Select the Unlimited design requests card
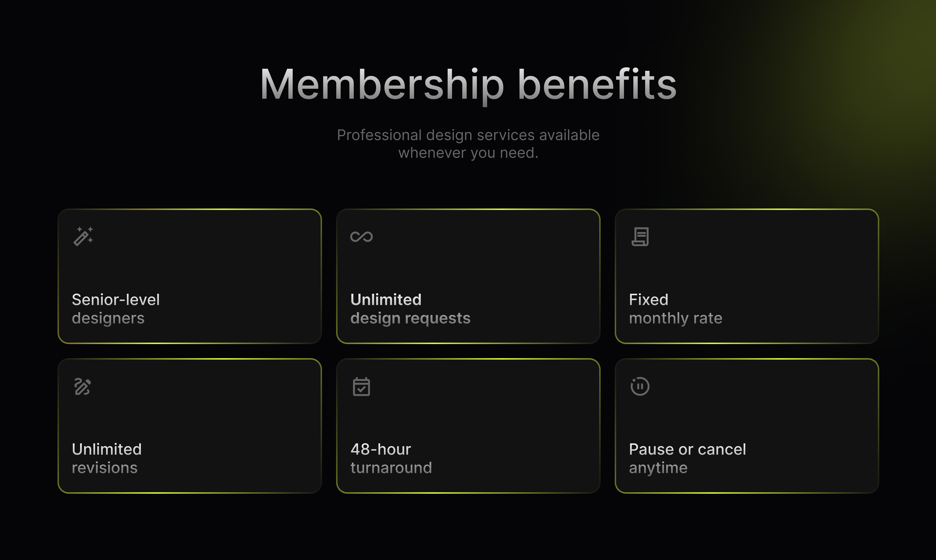 coord(468,276)
